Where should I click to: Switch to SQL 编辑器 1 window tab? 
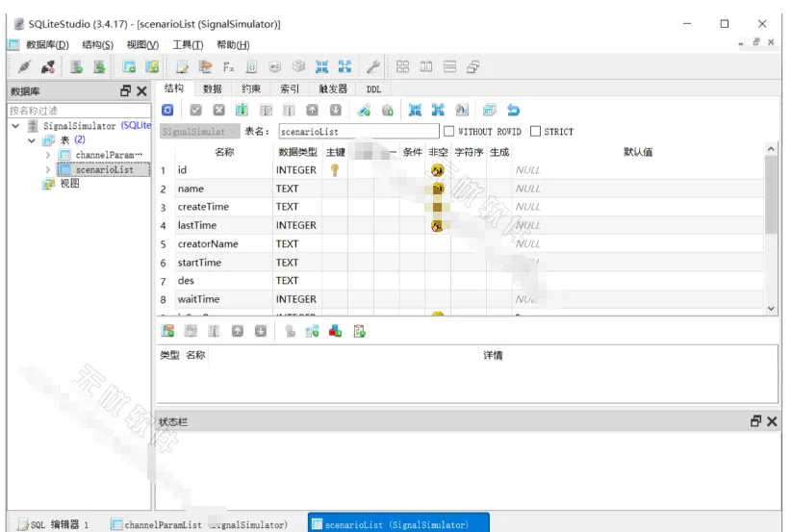point(54,524)
